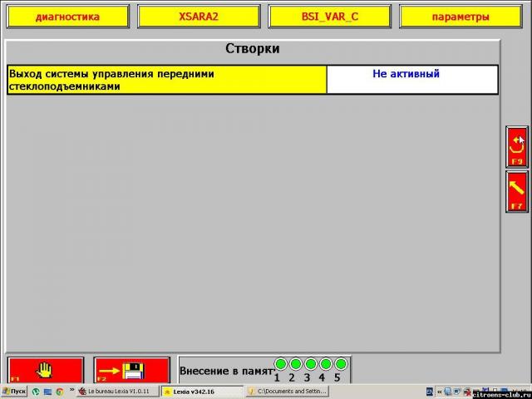Open the параметры tab
The height and width of the screenshot is (399, 532).
[x=461, y=17]
